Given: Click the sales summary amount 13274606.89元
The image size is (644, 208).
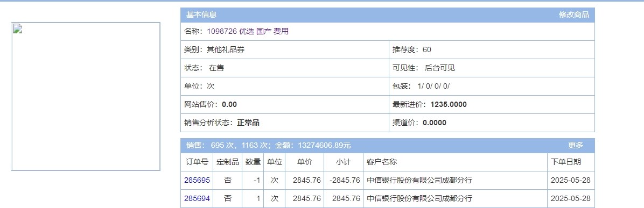Looking at the screenshot, I should [325, 145].
